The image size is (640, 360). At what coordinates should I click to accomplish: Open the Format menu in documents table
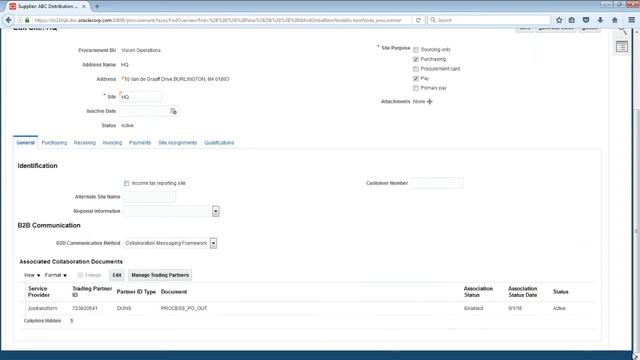pyautogui.click(x=56, y=275)
